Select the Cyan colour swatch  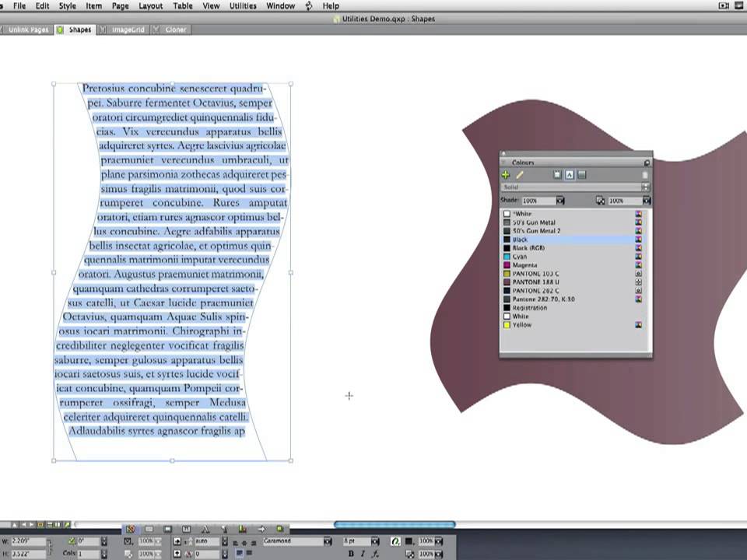coord(507,257)
